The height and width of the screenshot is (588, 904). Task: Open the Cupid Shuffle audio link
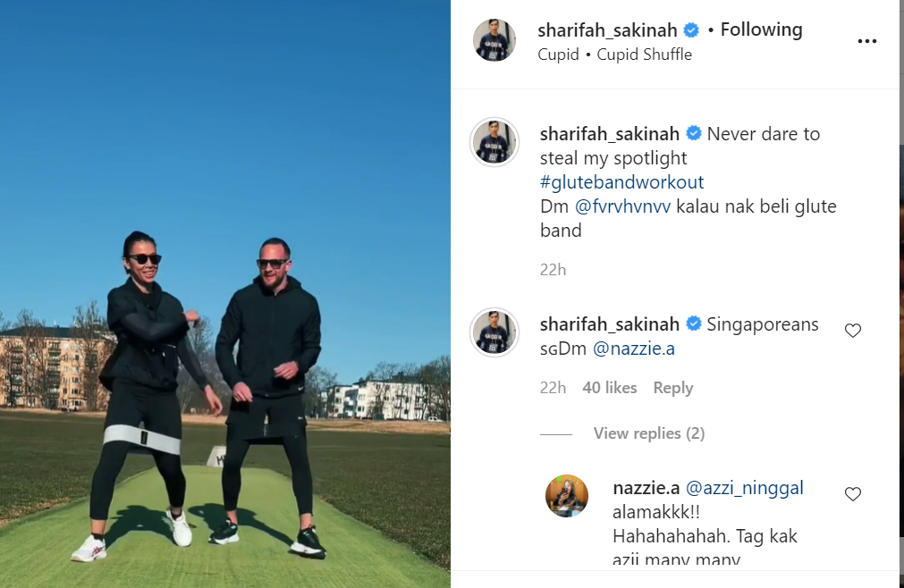(644, 55)
